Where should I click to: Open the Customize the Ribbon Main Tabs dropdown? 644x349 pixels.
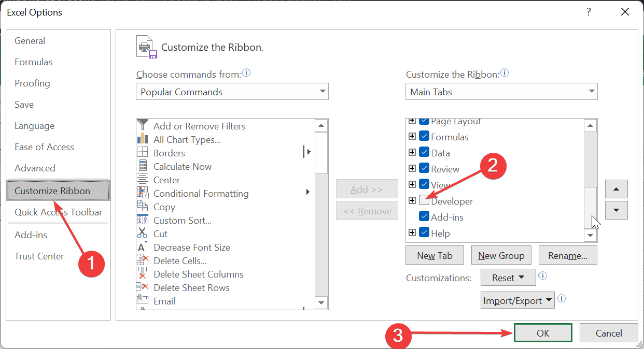pos(501,92)
